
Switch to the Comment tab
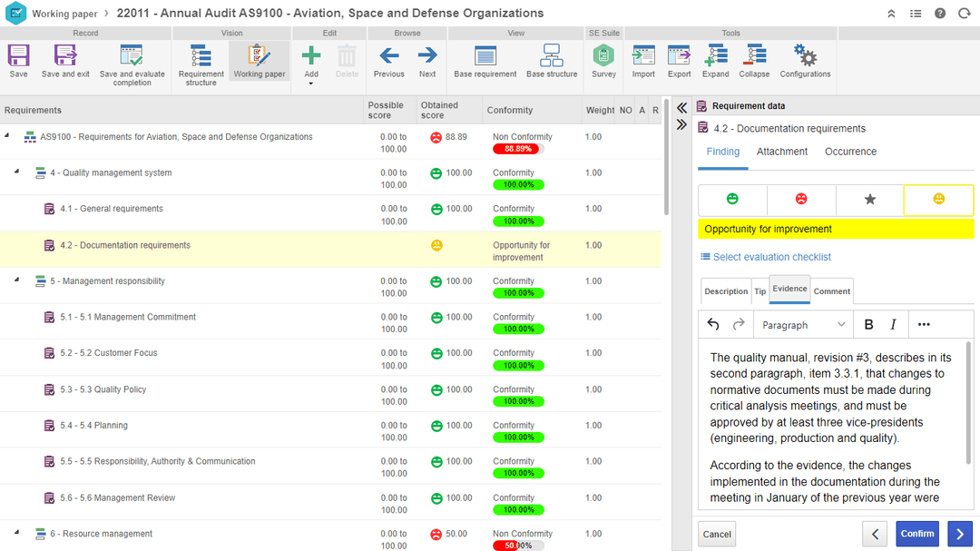(x=832, y=291)
